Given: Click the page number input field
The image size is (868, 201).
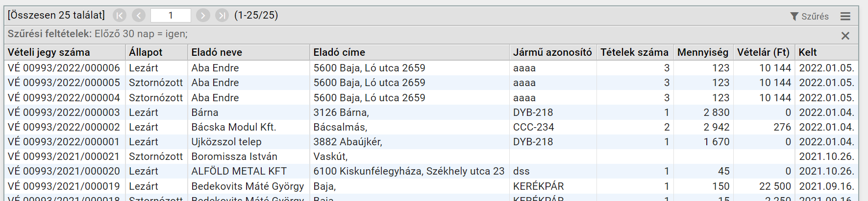Looking at the screenshot, I should coord(171,16).
